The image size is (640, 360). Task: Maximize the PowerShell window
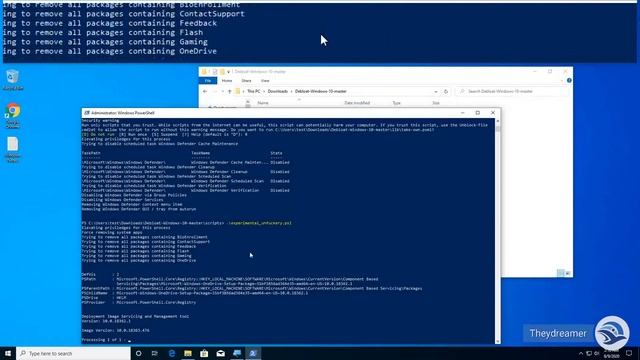coord(478,113)
